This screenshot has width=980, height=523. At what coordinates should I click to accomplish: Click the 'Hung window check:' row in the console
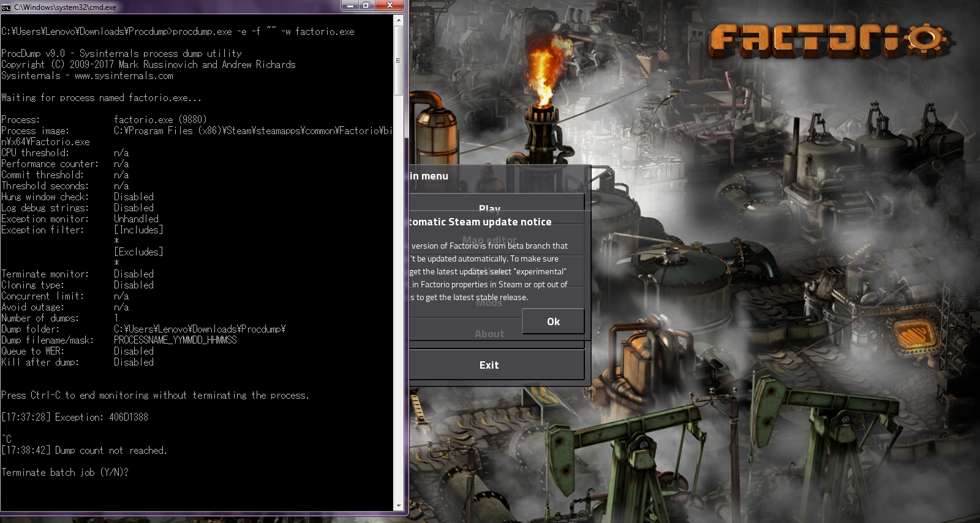77,197
